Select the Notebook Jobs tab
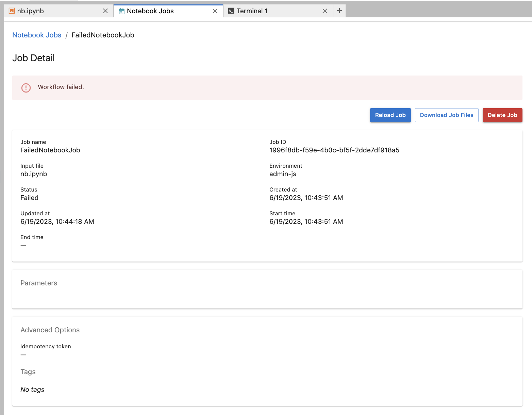This screenshot has height=415, width=532. [x=150, y=11]
